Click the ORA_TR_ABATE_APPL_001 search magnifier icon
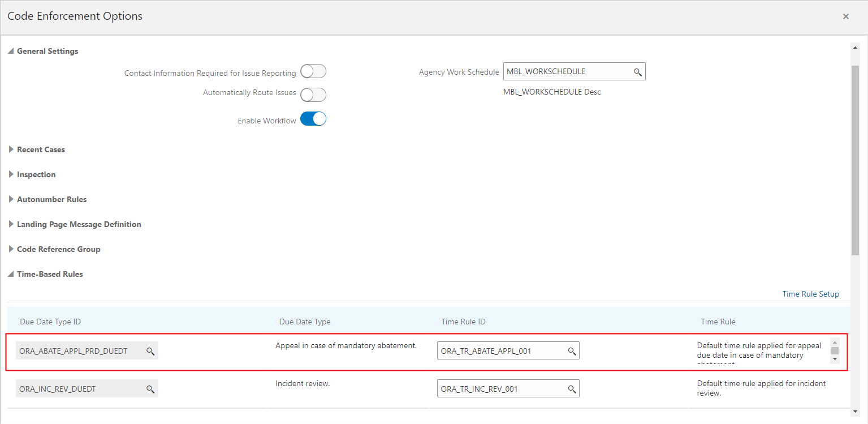The height and width of the screenshot is (424, 868). pyautogui.click(x=572, y=351)
